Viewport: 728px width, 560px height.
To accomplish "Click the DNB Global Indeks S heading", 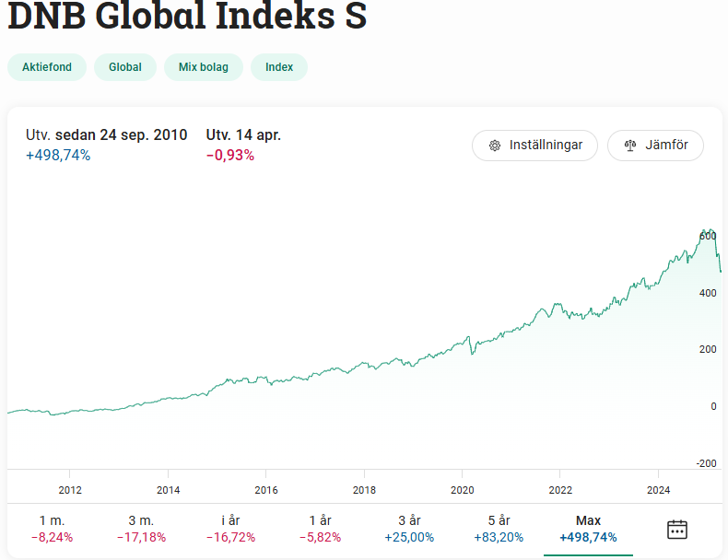I will pos(187,17).
